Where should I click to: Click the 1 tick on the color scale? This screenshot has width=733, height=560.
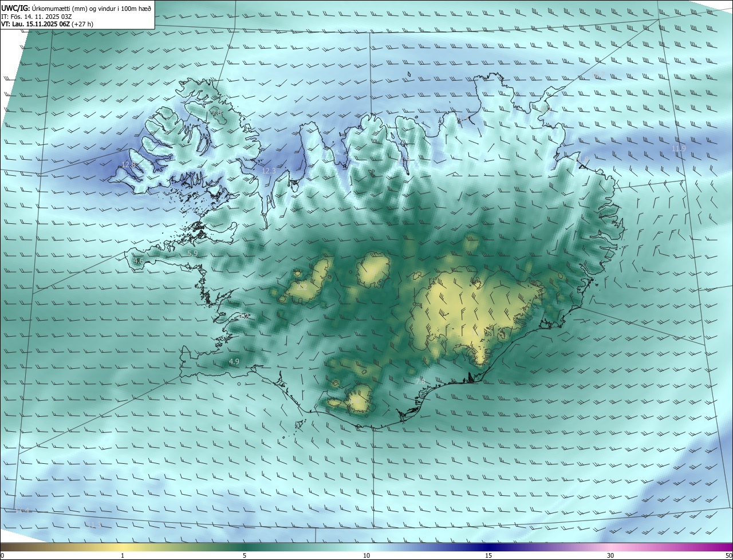pos(123,556)
